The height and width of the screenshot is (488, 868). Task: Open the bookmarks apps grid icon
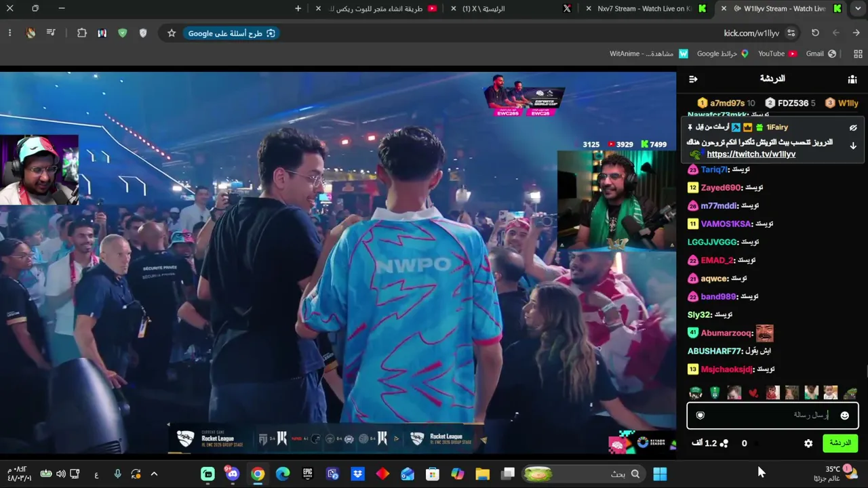point(858,54)
